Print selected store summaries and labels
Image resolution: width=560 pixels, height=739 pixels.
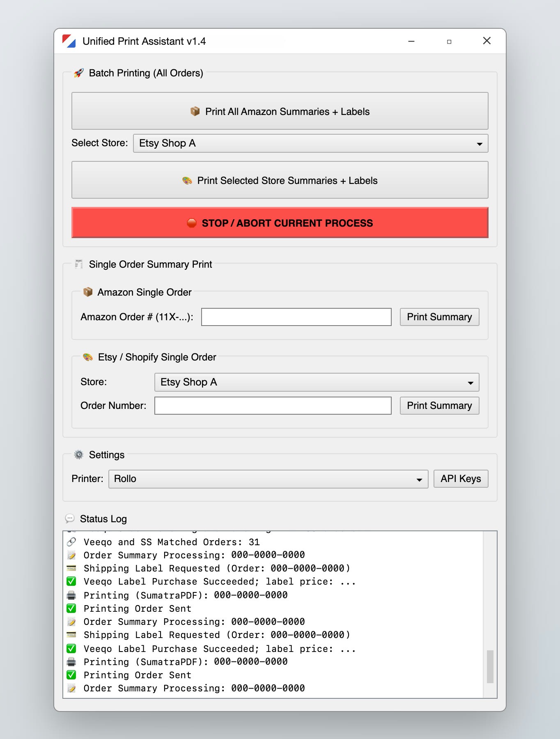coord(280,180)
